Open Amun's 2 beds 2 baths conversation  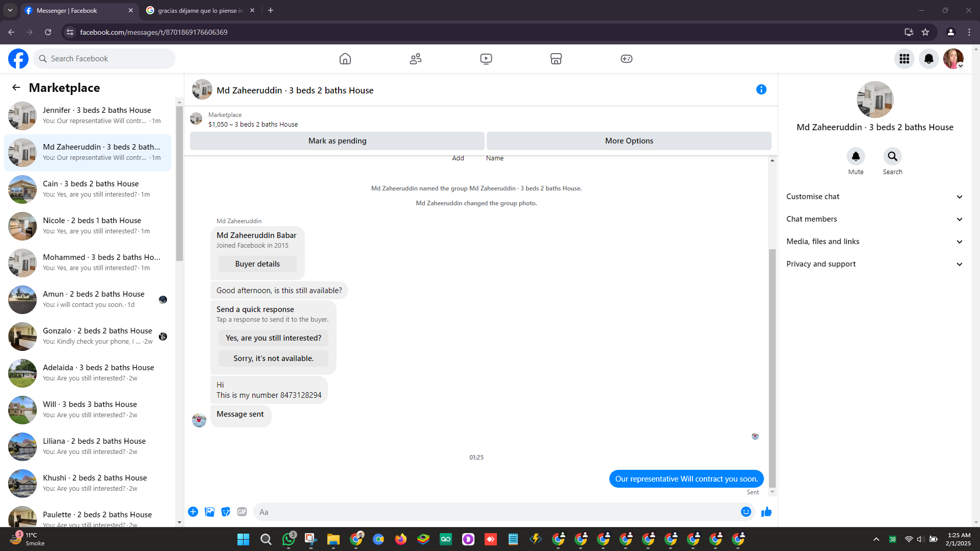[x=87, y=299]
